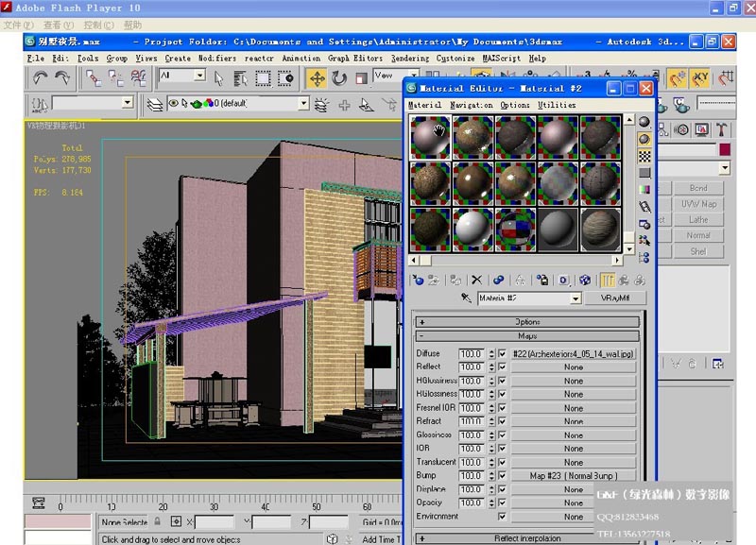Click the UVW Map modifier button
This screenshot has width=756, height=545.
coord(698,204)
